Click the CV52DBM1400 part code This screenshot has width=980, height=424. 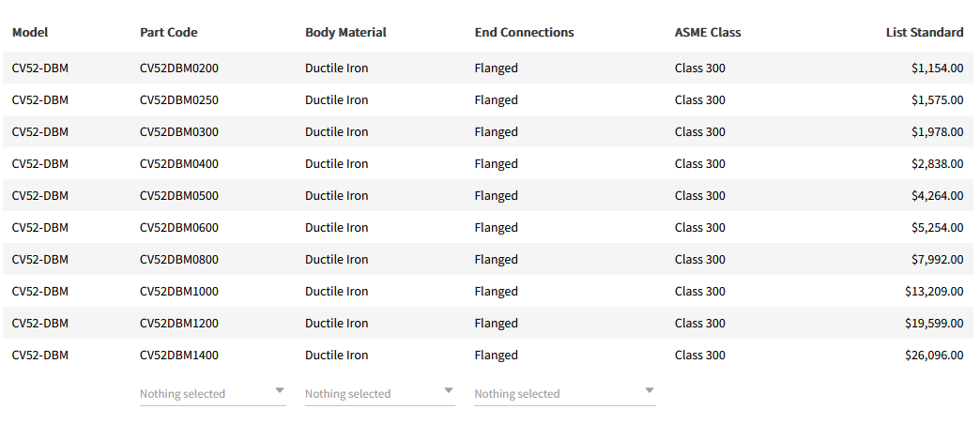point(179,356)
